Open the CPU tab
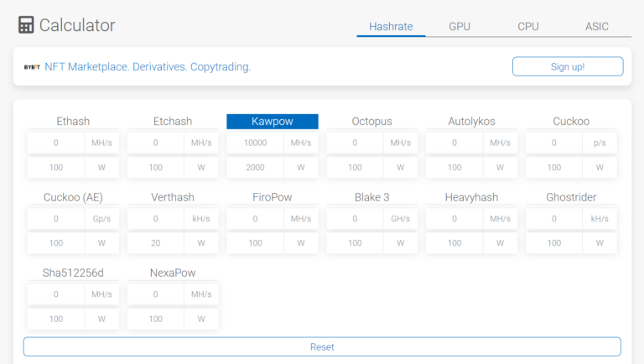644x364 pixels. pos(528,26)
